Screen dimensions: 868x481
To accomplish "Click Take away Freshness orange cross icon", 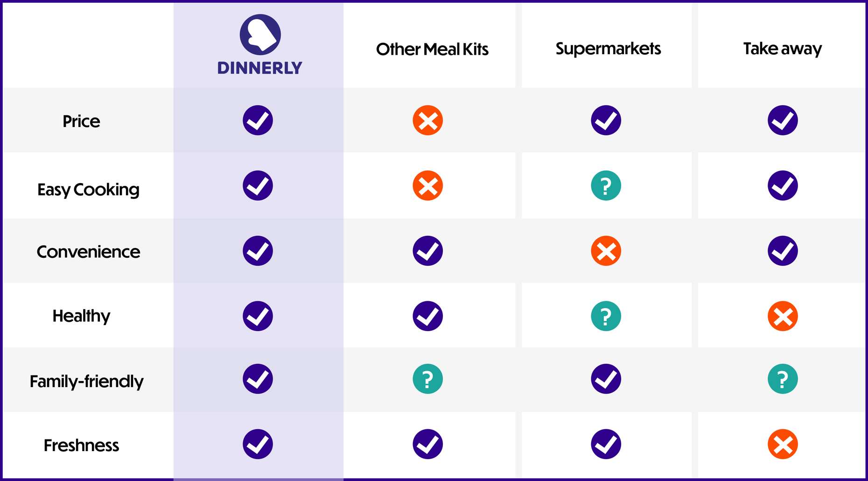I will click(783, 444).
